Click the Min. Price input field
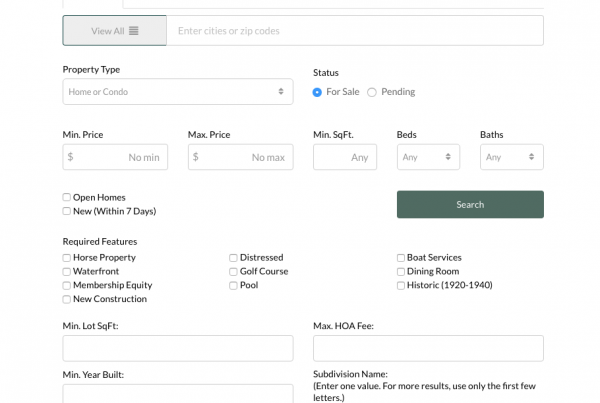 pos(115,157)
